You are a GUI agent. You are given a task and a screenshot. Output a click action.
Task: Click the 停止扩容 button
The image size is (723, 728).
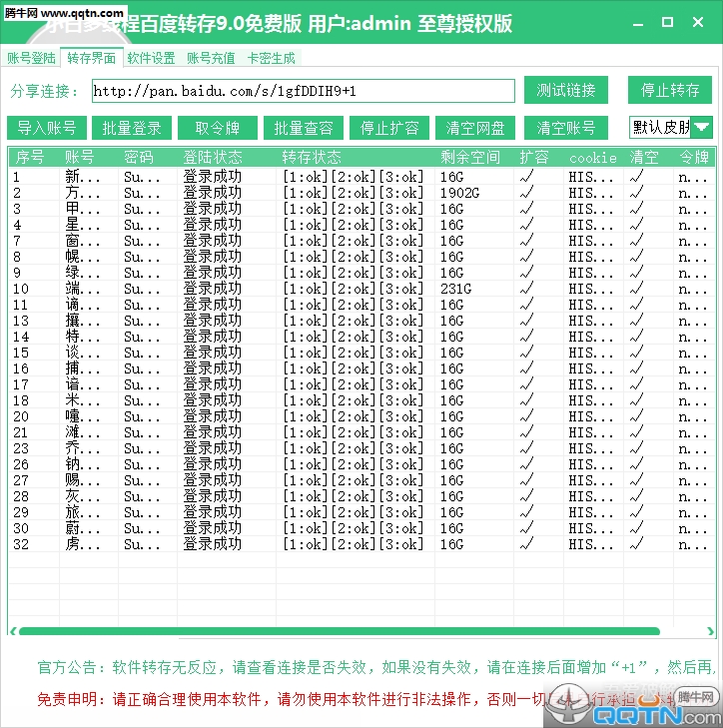[x=389, y=128]
